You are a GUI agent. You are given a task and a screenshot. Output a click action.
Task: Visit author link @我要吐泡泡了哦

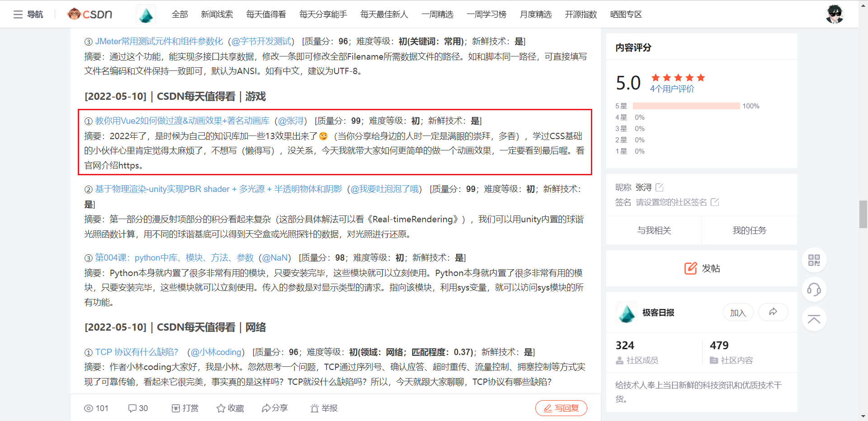[x=385, y=189]
